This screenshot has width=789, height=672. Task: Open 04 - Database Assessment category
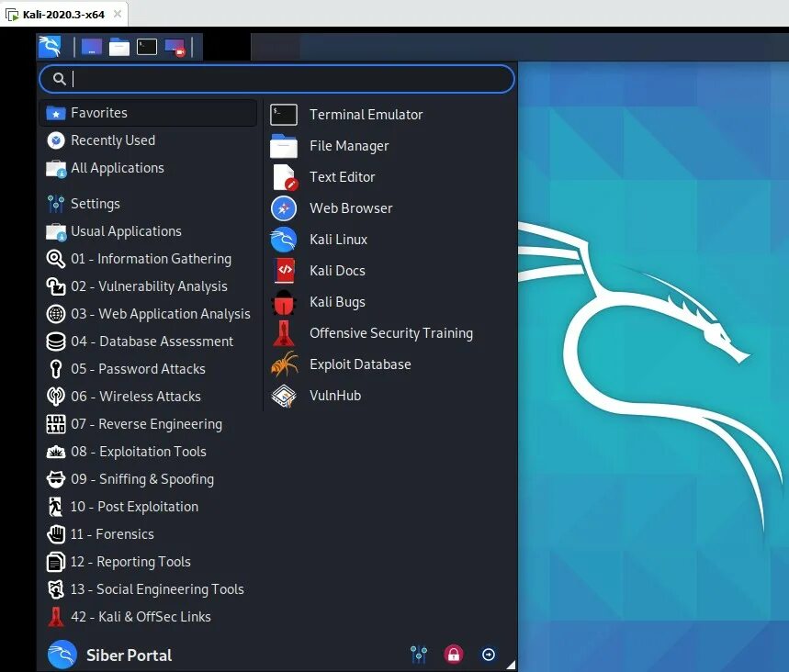tap(149, 342)
